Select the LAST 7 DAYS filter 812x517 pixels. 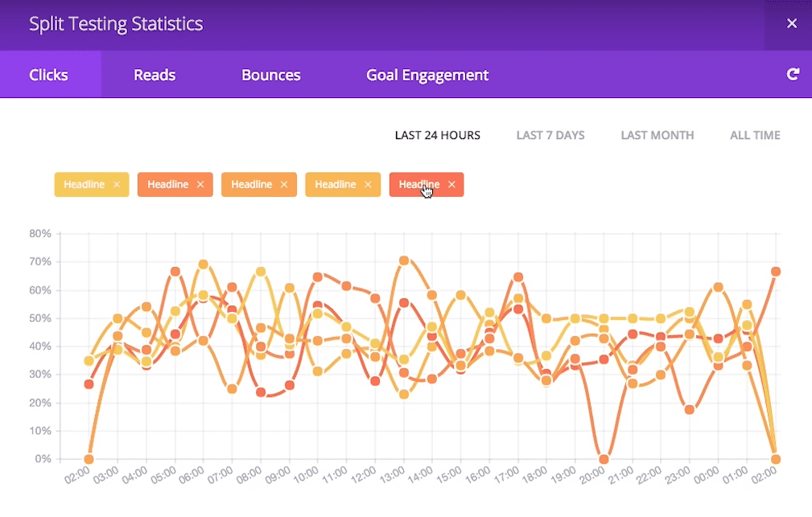(550, 135)
